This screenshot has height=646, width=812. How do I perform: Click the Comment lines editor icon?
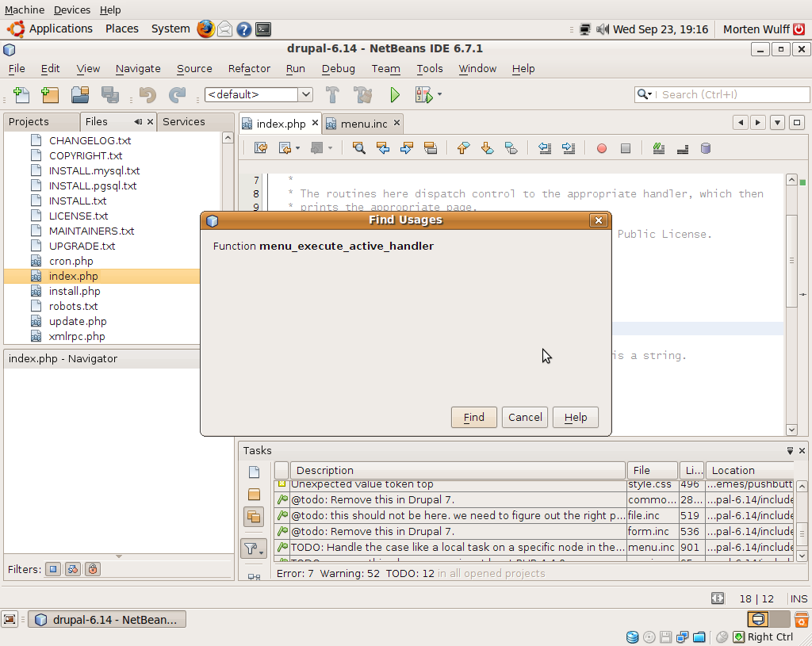tap(658, 148)
